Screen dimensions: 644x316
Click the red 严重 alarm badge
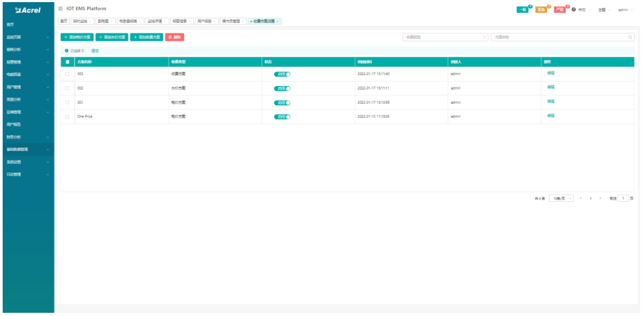560,10
